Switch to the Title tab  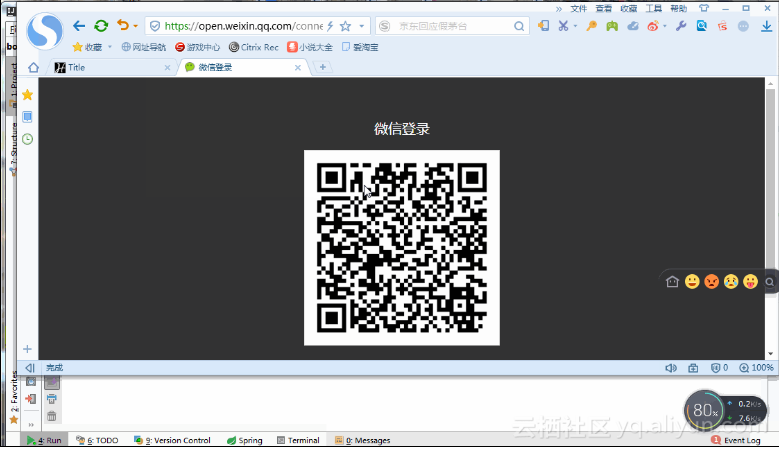[x=112, y=68]
